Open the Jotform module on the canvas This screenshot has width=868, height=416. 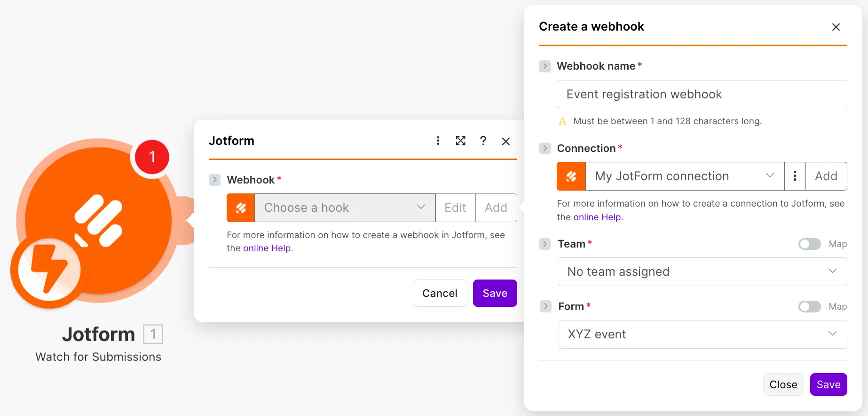coord(98,220)
